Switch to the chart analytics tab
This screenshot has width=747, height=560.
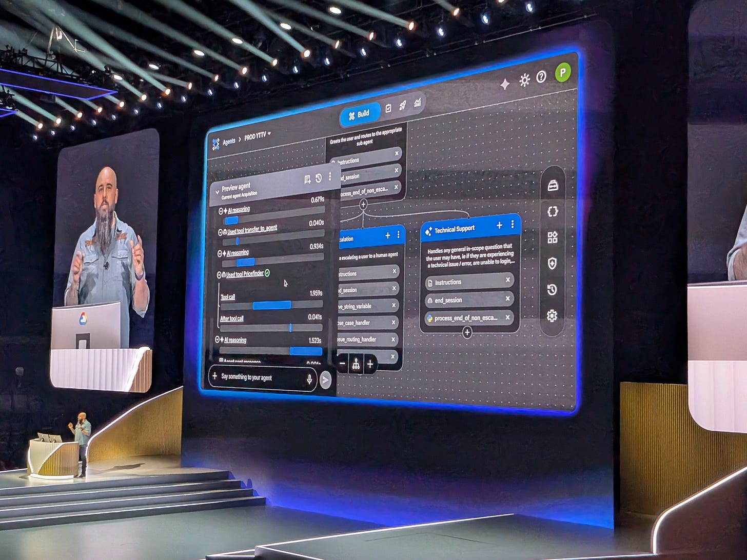point(418,102)
